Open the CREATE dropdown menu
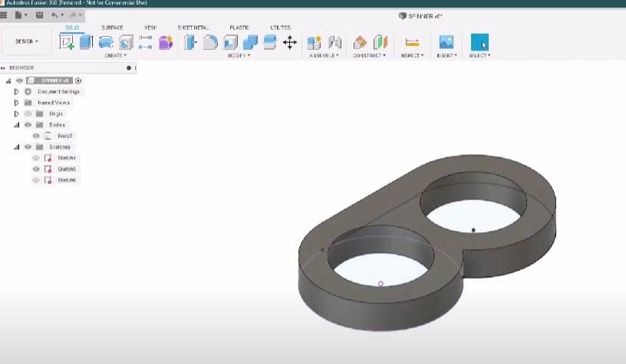The image size is (626, 364). [115, 55]
